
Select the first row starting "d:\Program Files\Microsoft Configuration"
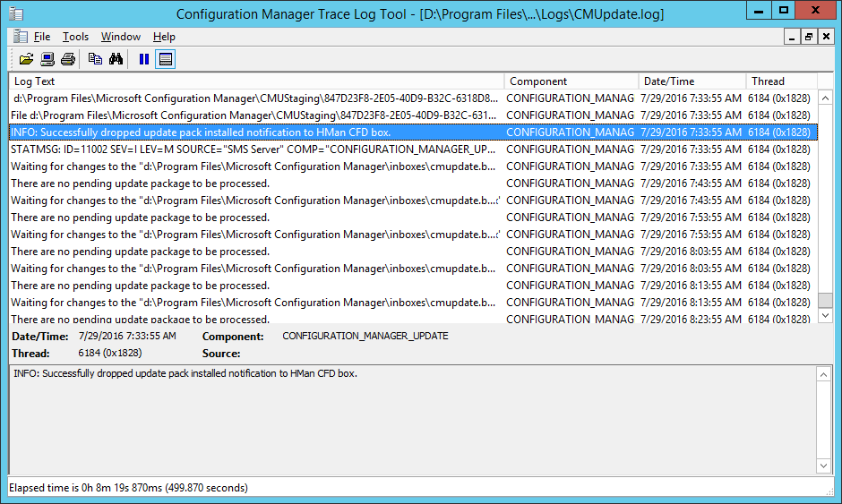(x=414, y=98)
